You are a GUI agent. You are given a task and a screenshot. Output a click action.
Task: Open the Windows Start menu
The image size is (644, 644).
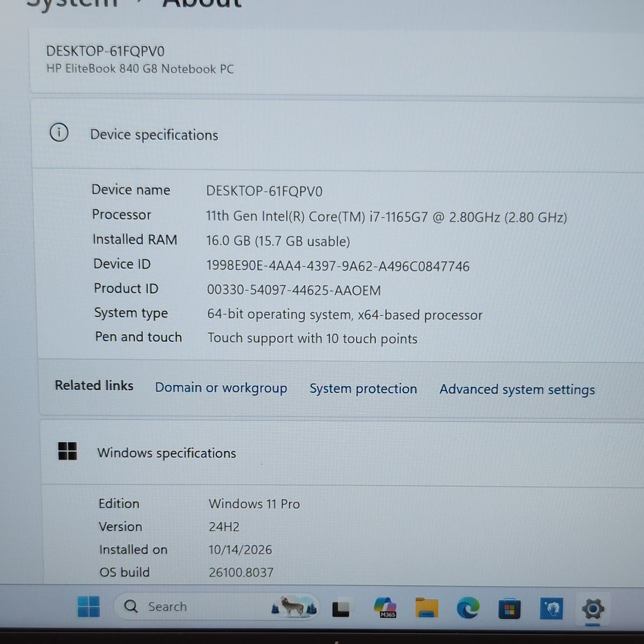coord(89,606)
